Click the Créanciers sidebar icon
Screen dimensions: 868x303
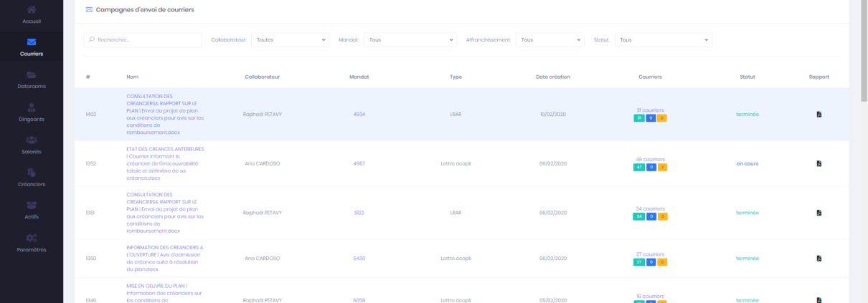[32, 173]
